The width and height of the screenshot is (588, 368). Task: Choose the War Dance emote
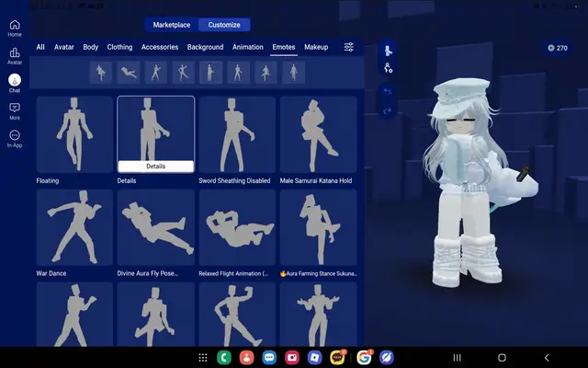coord(74,227)
